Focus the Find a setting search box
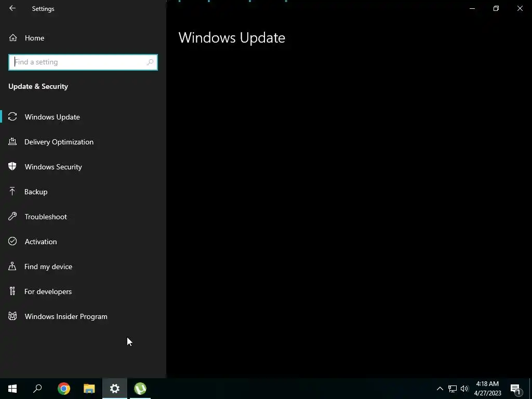Viewport: 532px width, 399px height. [x=83, y=62]
